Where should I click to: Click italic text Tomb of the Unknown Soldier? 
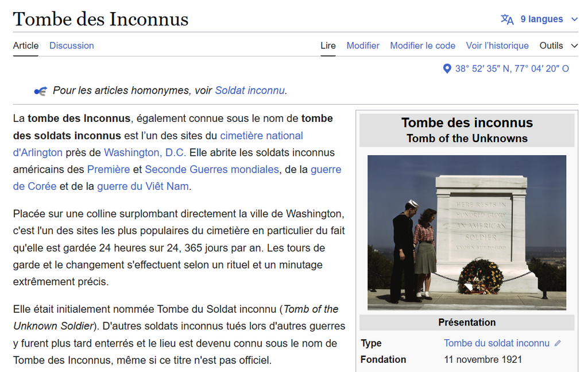coord(176,317)
